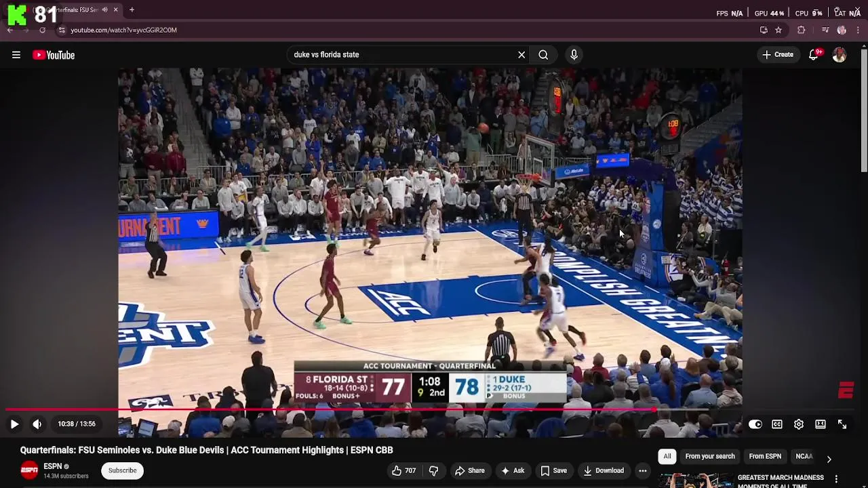Bookmark this page with the star
This screenshot has height=488, width=868.
point(778,30)
